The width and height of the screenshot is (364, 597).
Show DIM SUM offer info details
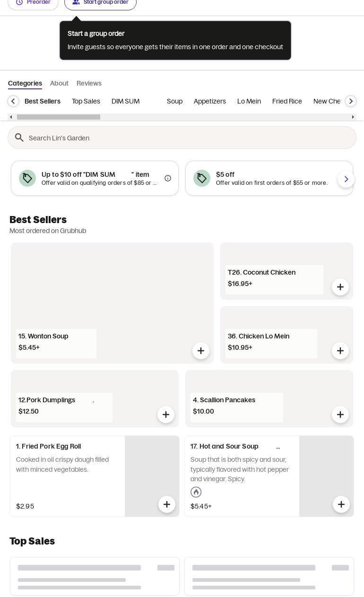pos(168,178)
